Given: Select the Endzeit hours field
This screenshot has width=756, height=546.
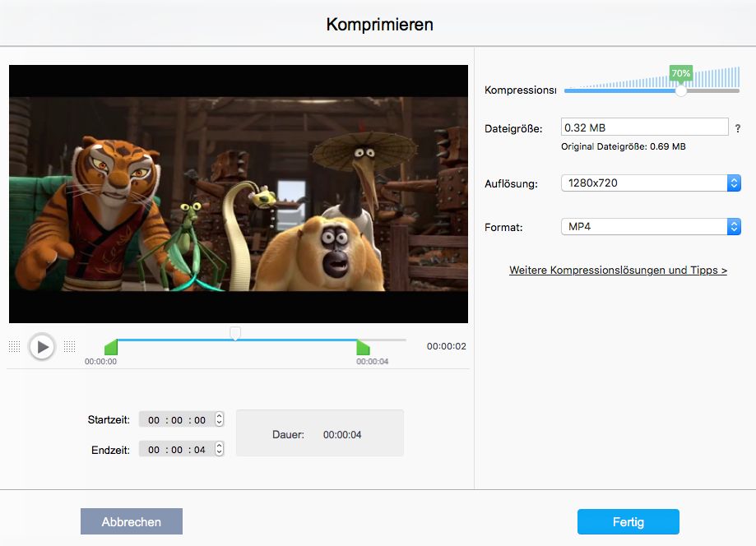Looking at the screenshot, I should (x=154, y=450).
